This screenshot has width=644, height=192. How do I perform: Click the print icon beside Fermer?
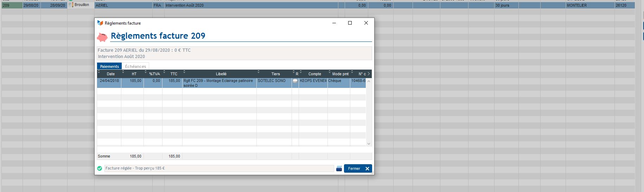(x=339, y=168)
